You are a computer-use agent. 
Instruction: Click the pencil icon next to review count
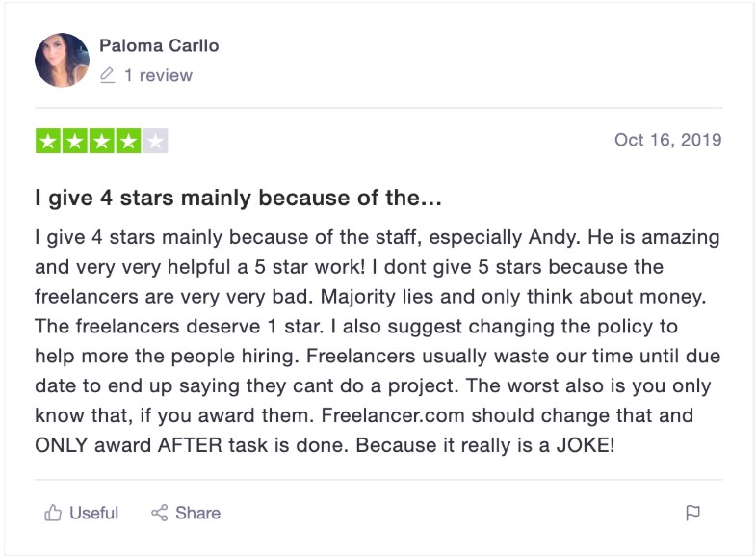108,75
